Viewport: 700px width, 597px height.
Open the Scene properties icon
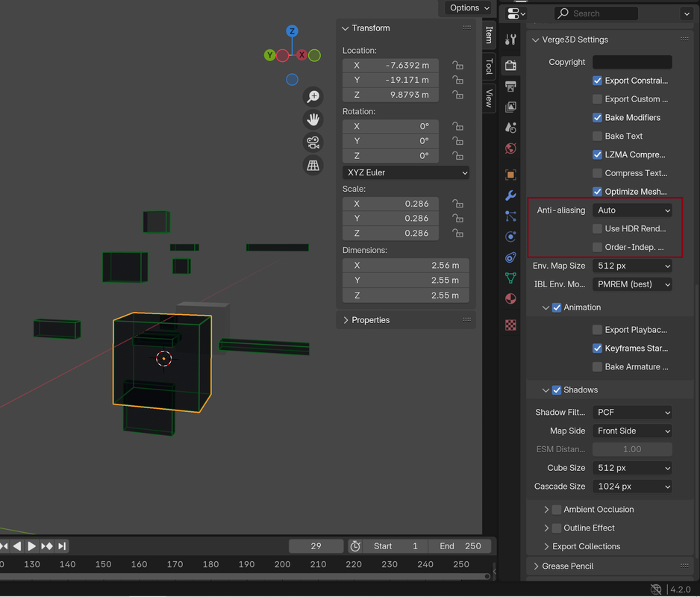click(510, 128)
